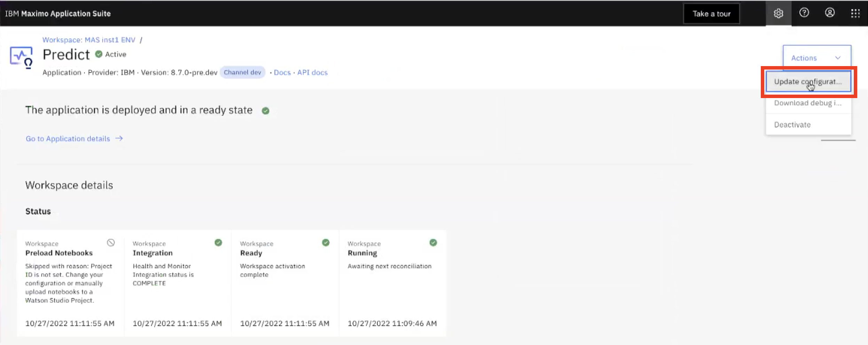Follow Go to Application details link
The width and height of the screenshot is (868, 345).
tap(74, 138)
